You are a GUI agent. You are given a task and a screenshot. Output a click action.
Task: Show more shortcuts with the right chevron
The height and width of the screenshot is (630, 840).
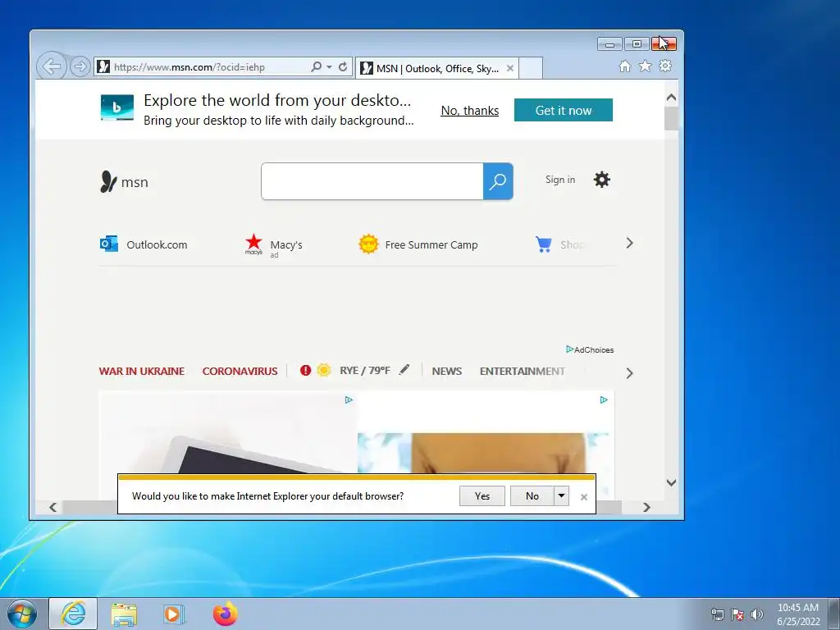click(629, 243)
